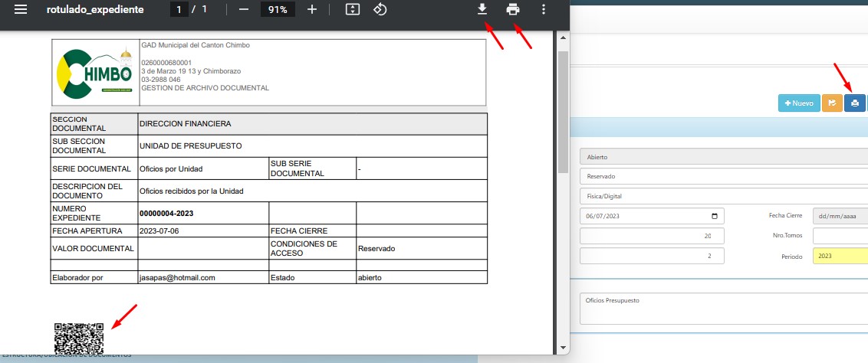Viewport: 868px width, 363px height.
Task: Click expediente number 00000004-2023
Action: click(x=166, y=213)
